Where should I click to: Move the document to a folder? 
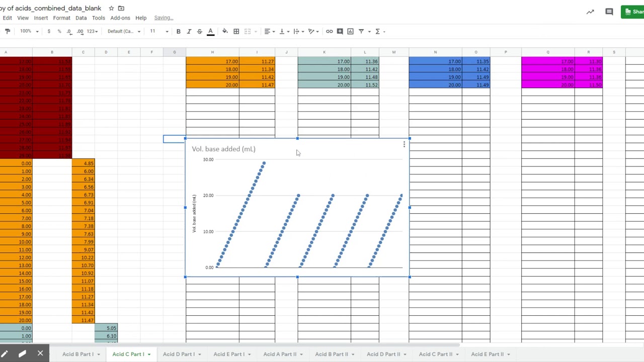(121, 8)
